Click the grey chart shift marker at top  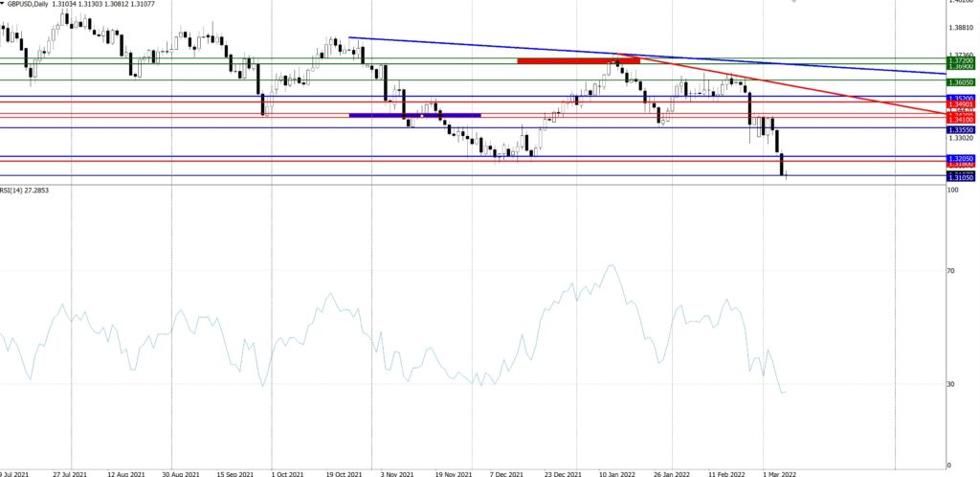coord(793,2)
